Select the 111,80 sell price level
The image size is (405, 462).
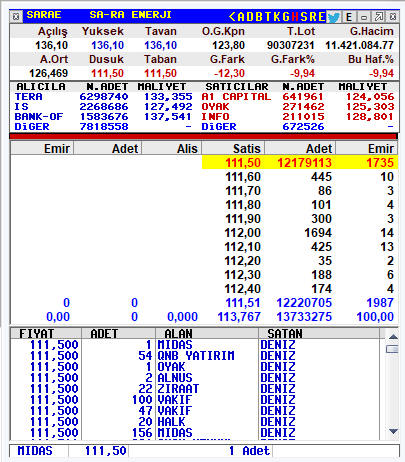[243, 205]
